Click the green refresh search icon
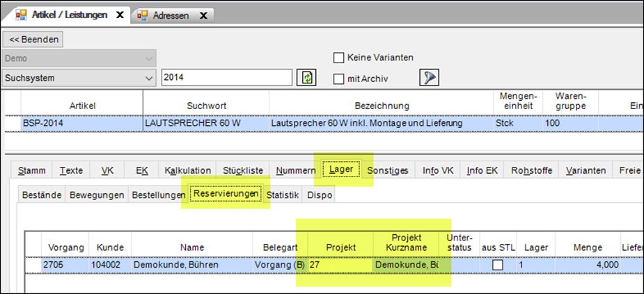The image size is (644, 294). (306, 77)
